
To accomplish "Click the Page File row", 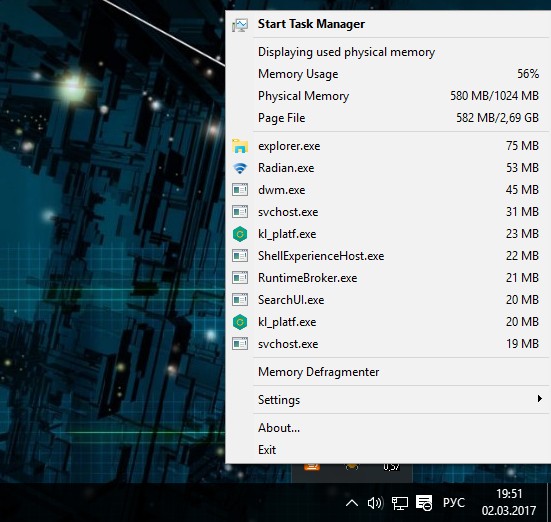I will pos(388,118).
